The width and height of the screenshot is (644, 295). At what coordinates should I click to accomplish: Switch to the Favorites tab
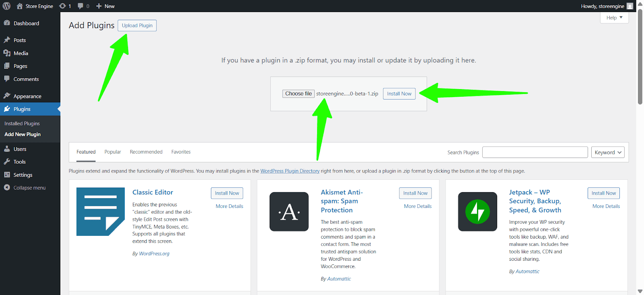click(181, 152)
